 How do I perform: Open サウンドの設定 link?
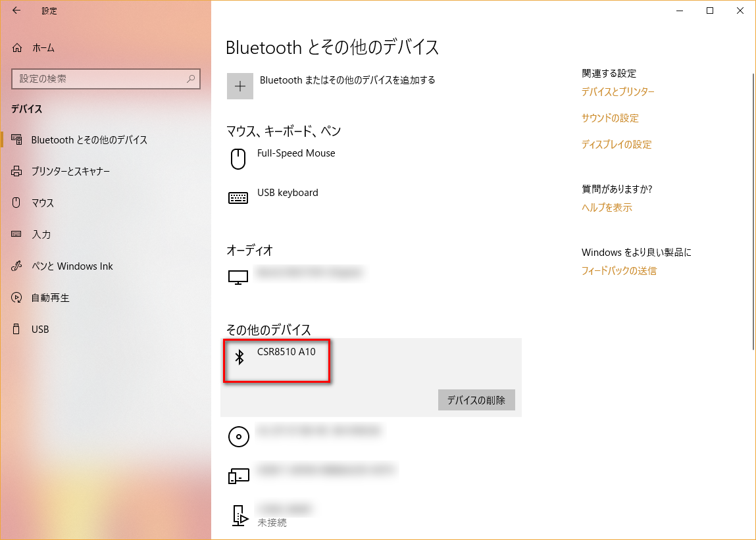click(x=610, y=118)
